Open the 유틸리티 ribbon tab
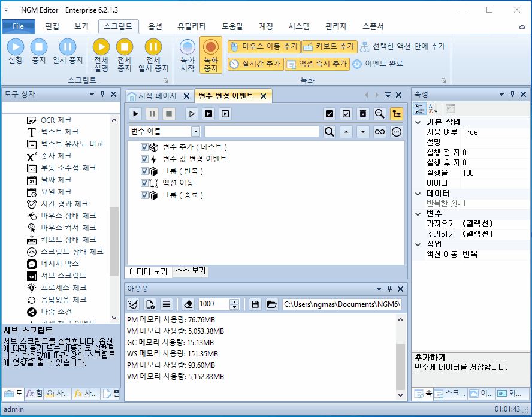 coord(191,26)
